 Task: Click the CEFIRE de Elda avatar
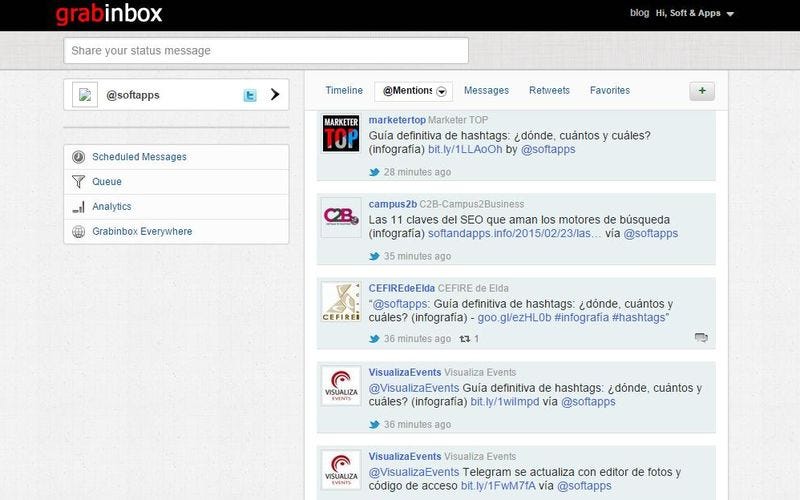pyautogui.click(x=341, y=302)
